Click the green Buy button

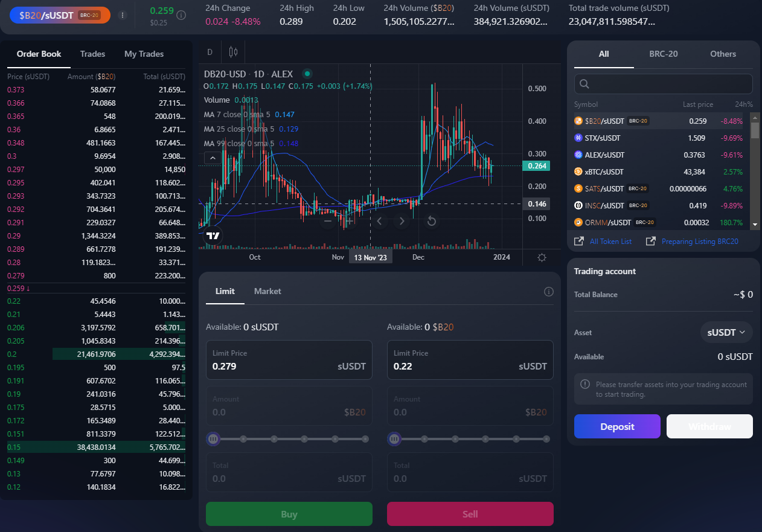289,514
